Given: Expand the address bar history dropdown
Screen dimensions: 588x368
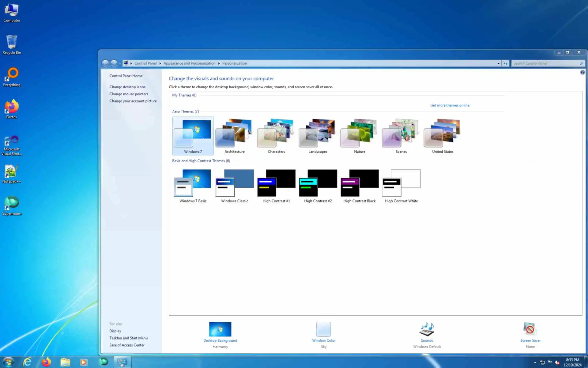Looking at the screenshot, I should 498,63.
